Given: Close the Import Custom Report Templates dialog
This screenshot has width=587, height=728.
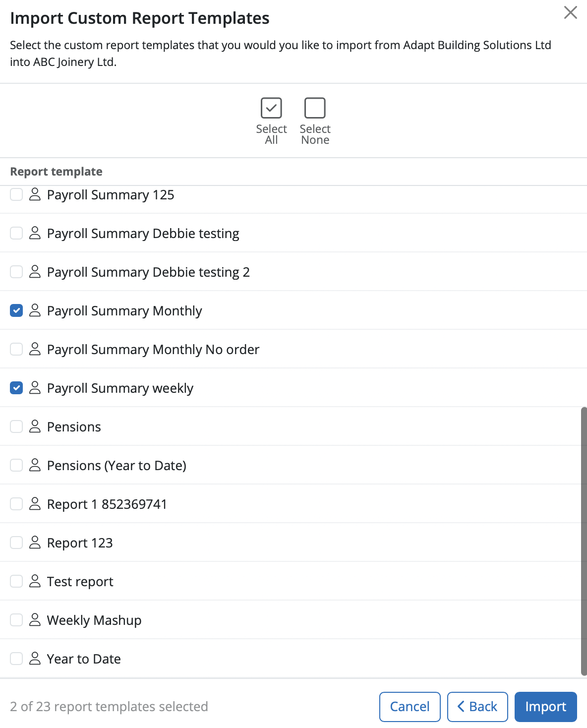Looking at the screenshot, I should pos(571,12).
